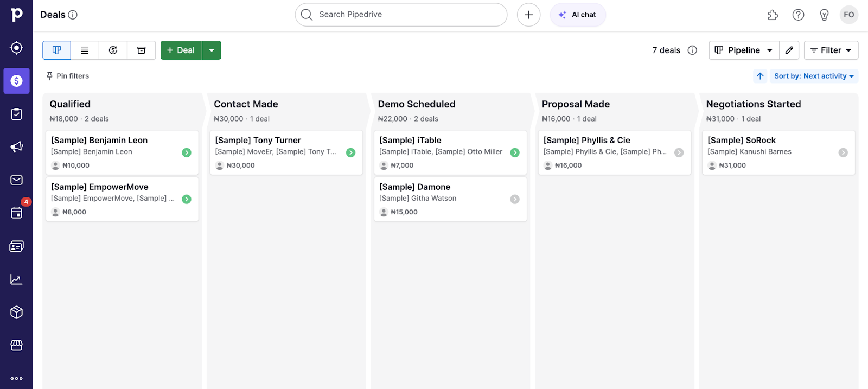
Task: Click the info icon next to Deals title
Action: click(73, 15)
